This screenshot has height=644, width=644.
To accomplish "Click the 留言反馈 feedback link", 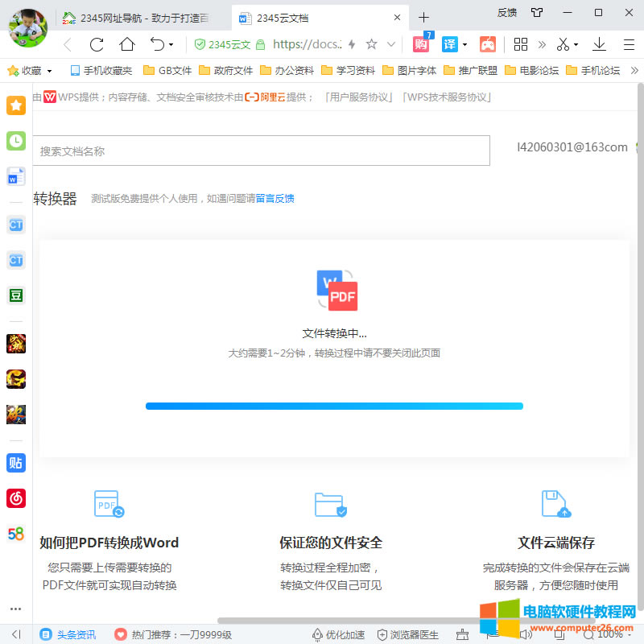I will (x=277, y=198).
